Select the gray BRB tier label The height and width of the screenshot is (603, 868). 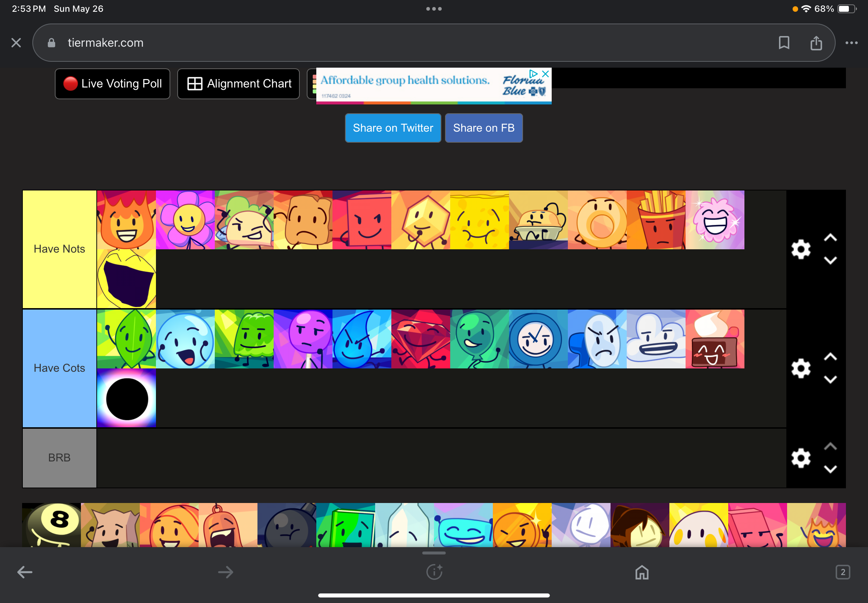(59, 458)
